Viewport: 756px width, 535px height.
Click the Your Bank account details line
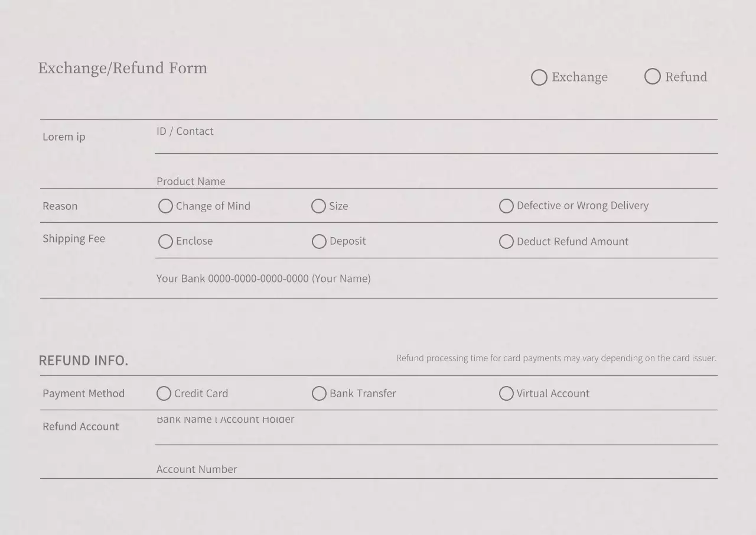[x=263, y=278]
